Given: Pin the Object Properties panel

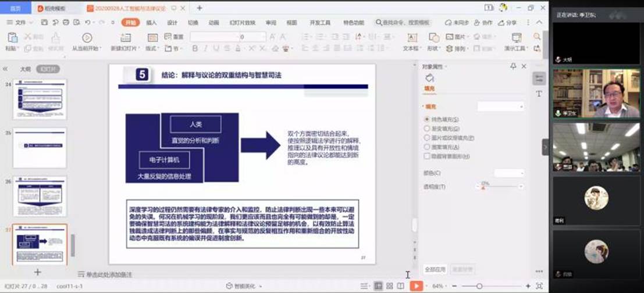Looking at the screenshot, I should 513,67.
